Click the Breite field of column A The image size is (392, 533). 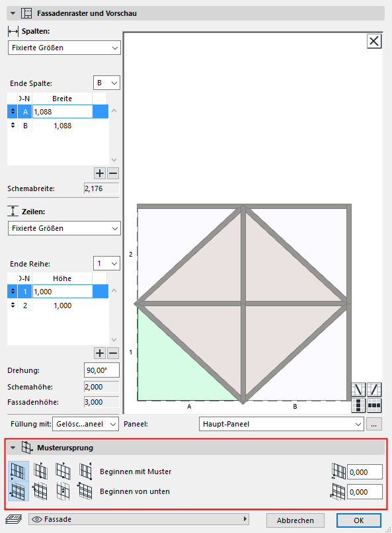click(x=63, y=112)
